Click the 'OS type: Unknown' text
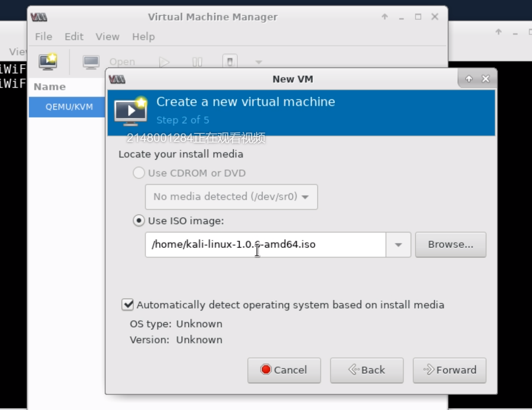Image resolution: width=532 pixels, height=410 pixels. click(176, 324)
